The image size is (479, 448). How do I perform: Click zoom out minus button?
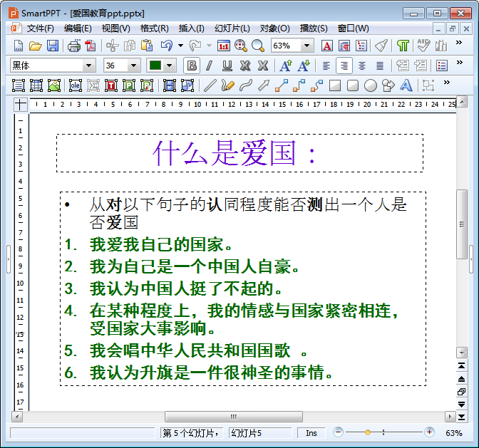point(338,432)
